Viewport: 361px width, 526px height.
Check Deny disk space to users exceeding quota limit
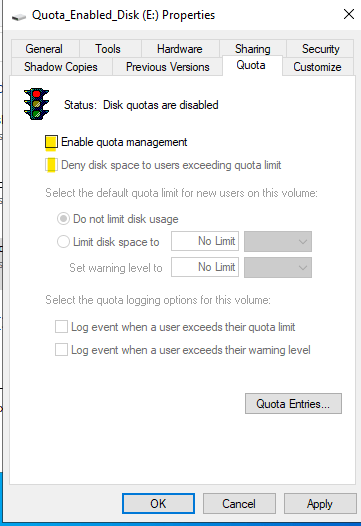[51, 165]
